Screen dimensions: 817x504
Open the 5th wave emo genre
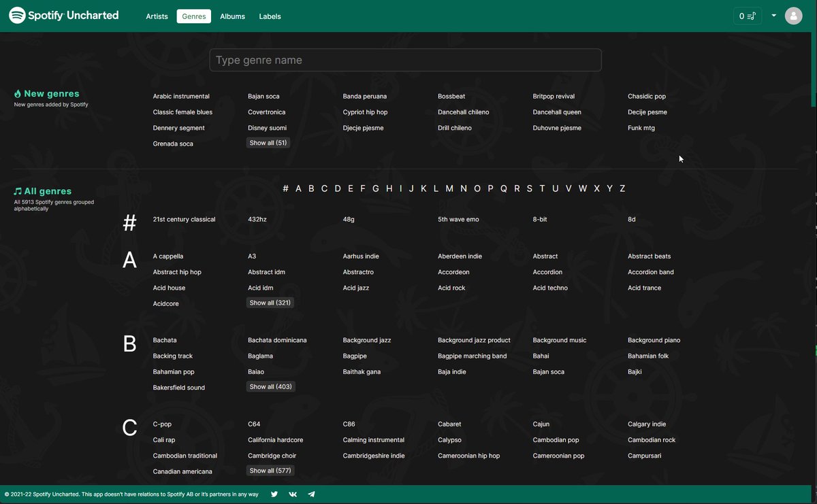(x=458, y=220)
